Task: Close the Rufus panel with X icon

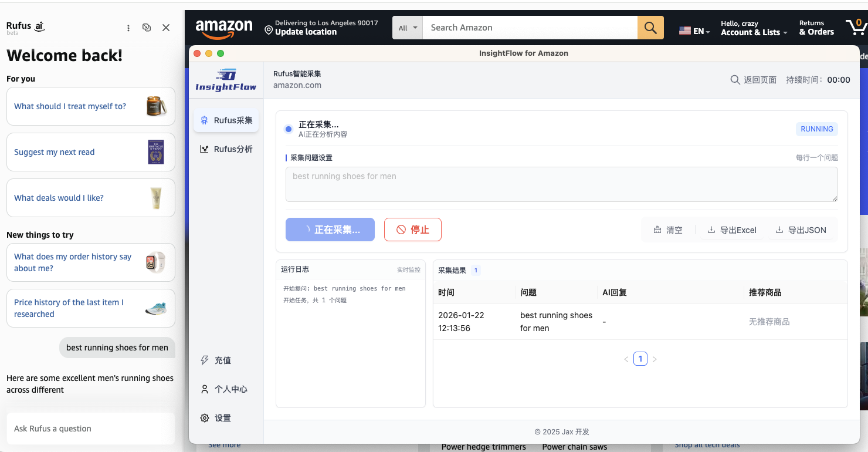Action: click(x=166, y=28)
